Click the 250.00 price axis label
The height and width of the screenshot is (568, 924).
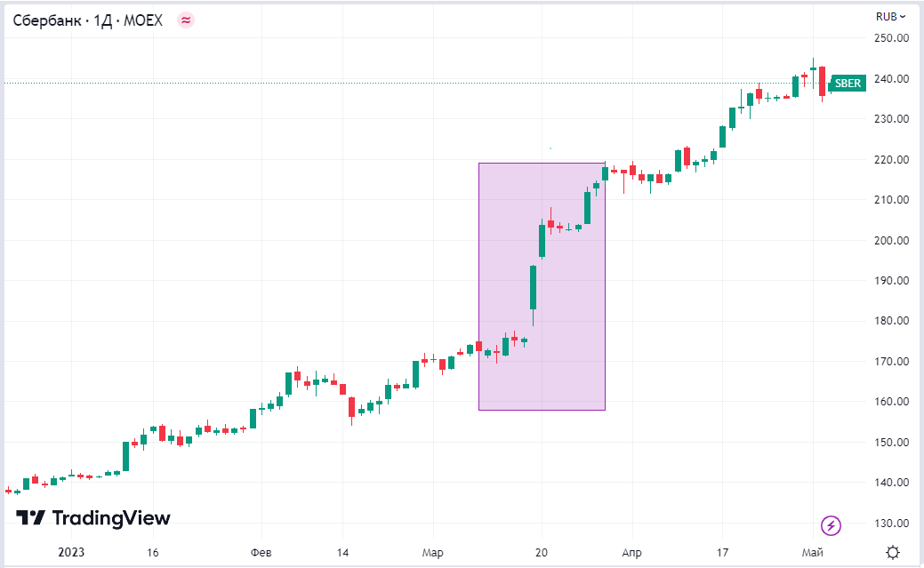tap(890, 38)
